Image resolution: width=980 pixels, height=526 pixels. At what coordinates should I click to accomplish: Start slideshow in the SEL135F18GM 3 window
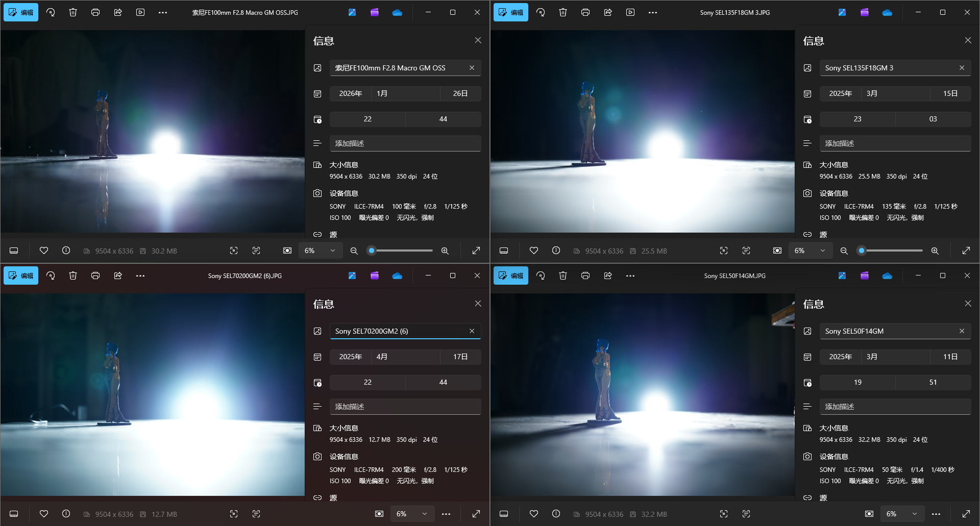click(630, 12)
